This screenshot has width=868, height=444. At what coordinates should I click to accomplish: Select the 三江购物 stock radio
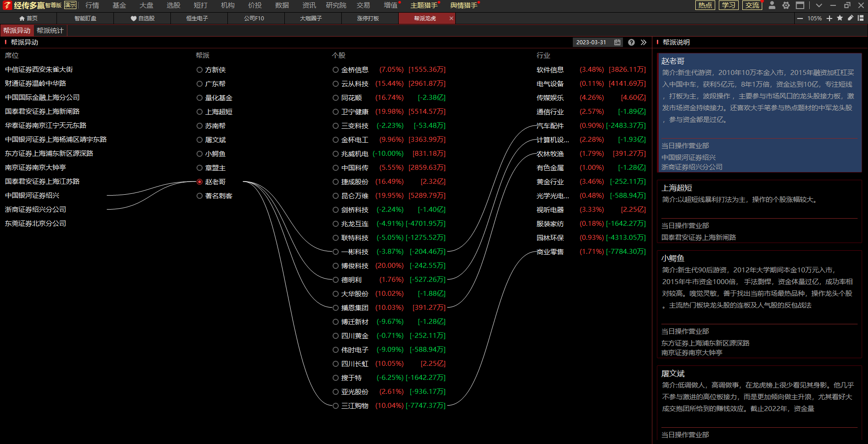coord(335,406)
